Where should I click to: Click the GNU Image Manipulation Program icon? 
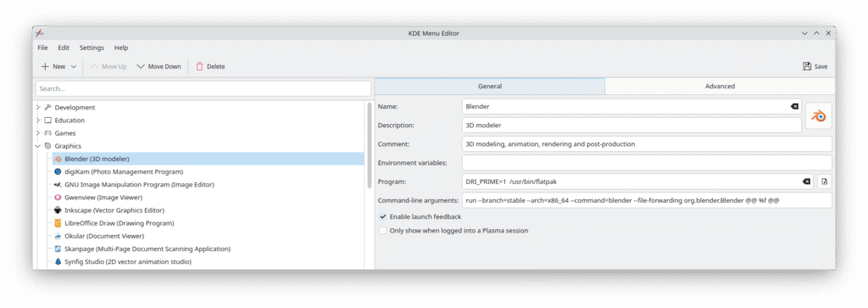click(58, 184)
